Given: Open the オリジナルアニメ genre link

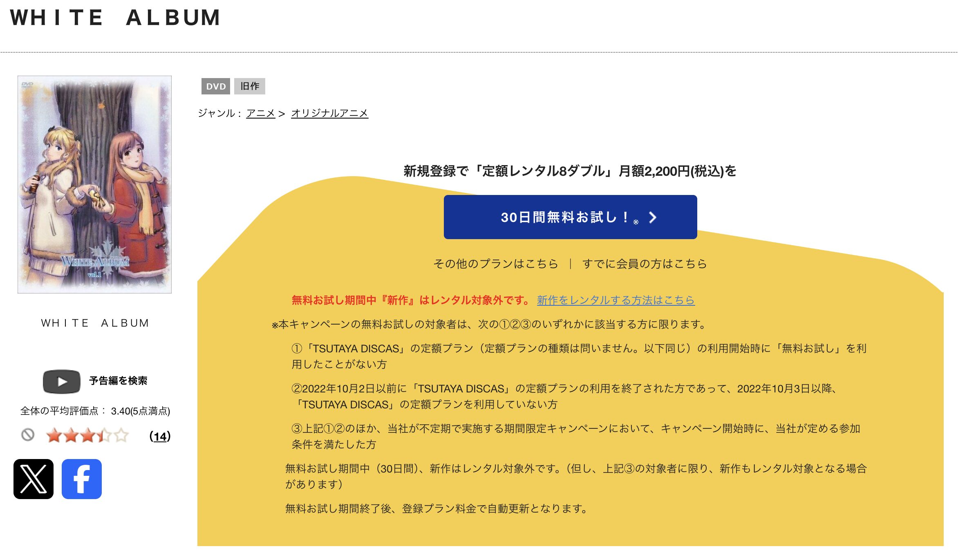Looking at the screenshot, I should 329,113.
